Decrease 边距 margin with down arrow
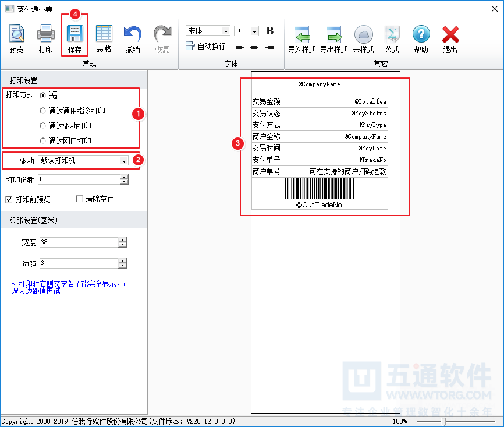504x427 pixels. 122,266
